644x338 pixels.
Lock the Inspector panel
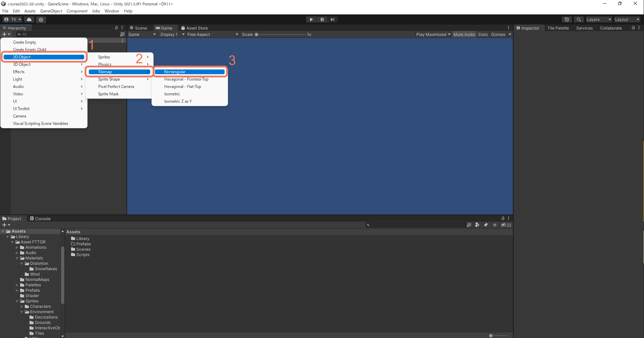coord(633,28)
